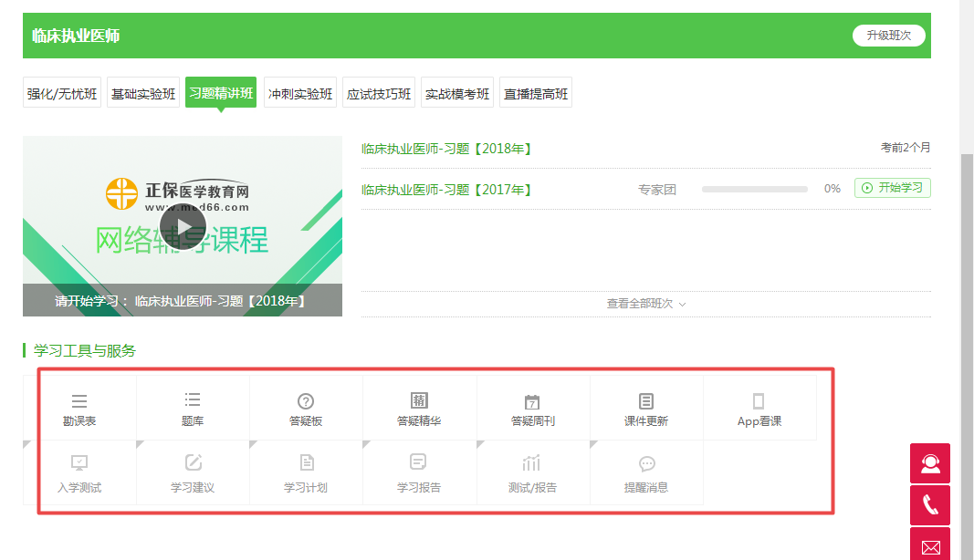This screenshot has width=974, height=560.
Task: Open the 答疑精华 icon
Action: 419,401
